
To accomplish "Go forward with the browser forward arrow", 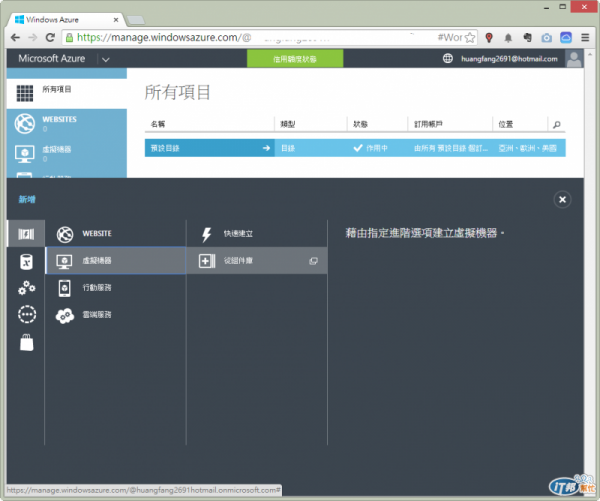I will [x=33, y=38].
